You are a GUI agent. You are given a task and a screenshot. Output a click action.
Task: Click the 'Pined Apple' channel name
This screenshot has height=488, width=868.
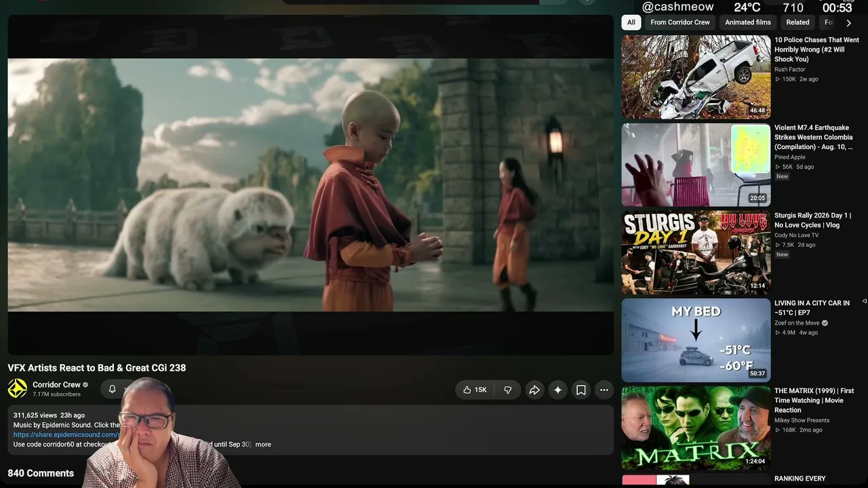[x=790, y=157]
